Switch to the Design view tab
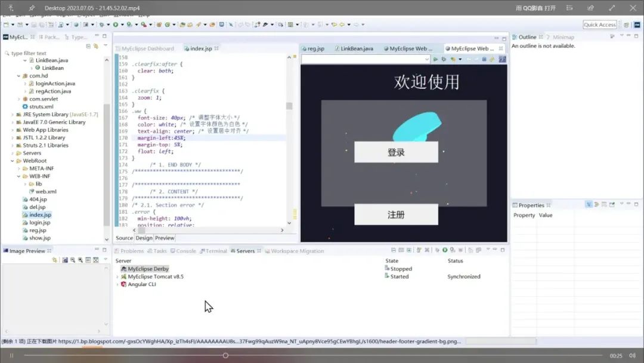 144,238
